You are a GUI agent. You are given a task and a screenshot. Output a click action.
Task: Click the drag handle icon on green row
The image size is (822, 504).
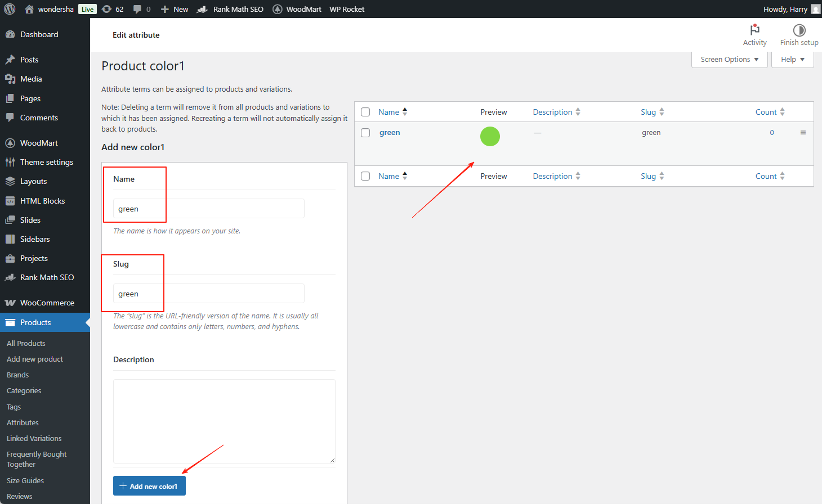[803, 133]
